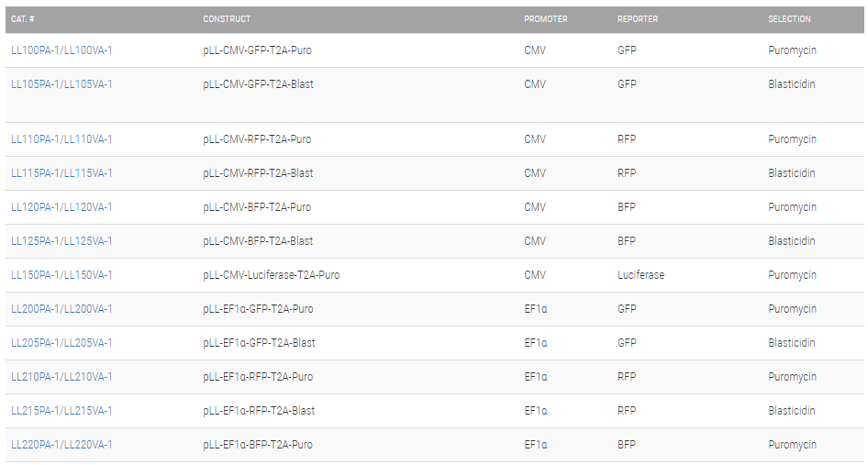The image size is (868, 465).
Task: Click the LL105PA-1 product link
Action: click(35, 84)
